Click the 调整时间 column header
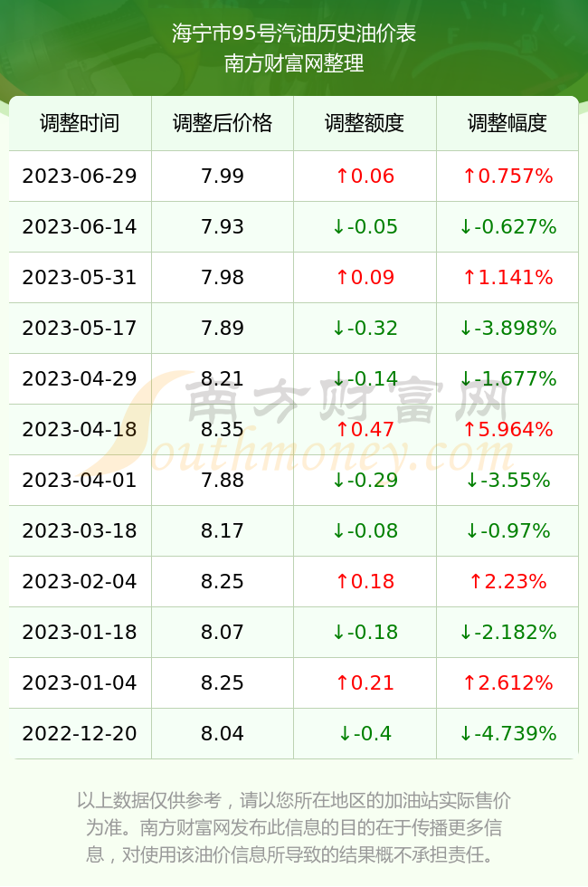The height and width of the screenshot is (887, 588). pyautogui.click(x=80, y=123)
